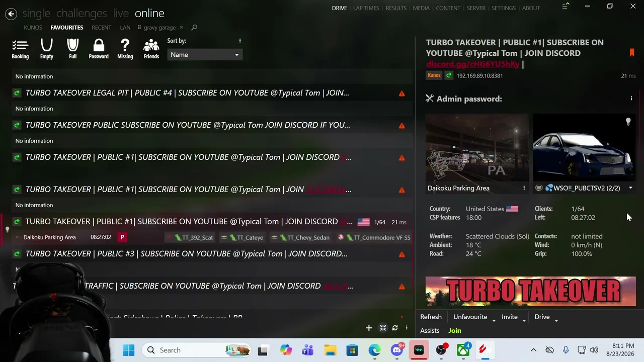The image size is (644, 362).
Task: Select TURBO TAKEOVER LEGAL PIT PUBLIC #4 server
Action: (211, 93)
